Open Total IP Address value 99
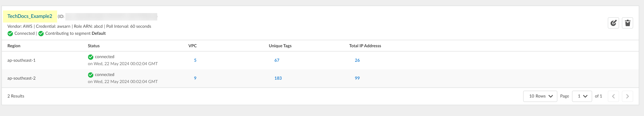Screen dimensions: 644x116 (x=357, y=78)
